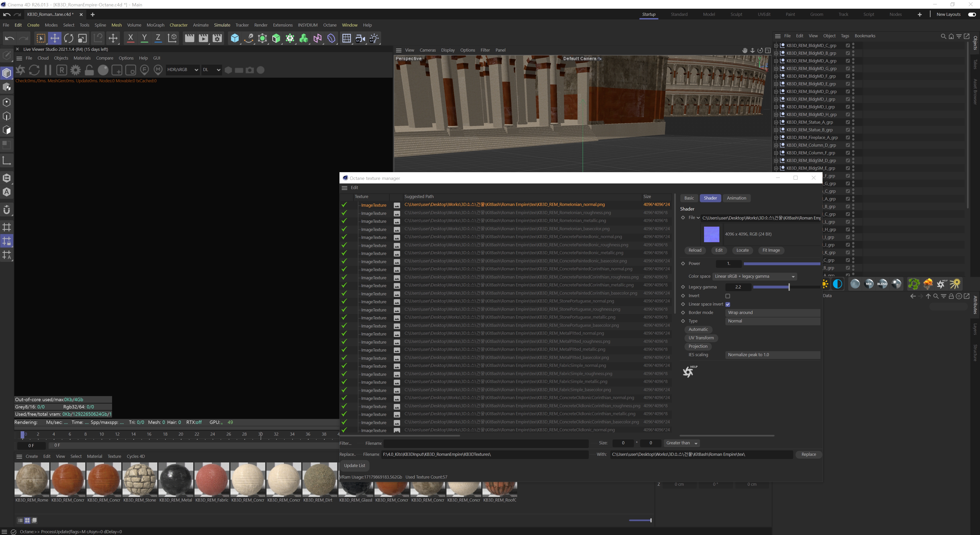The height and width of the screenshot is (535, 980).
Task: Toggle the Invert checkbox
Action: tap(728, 296)
